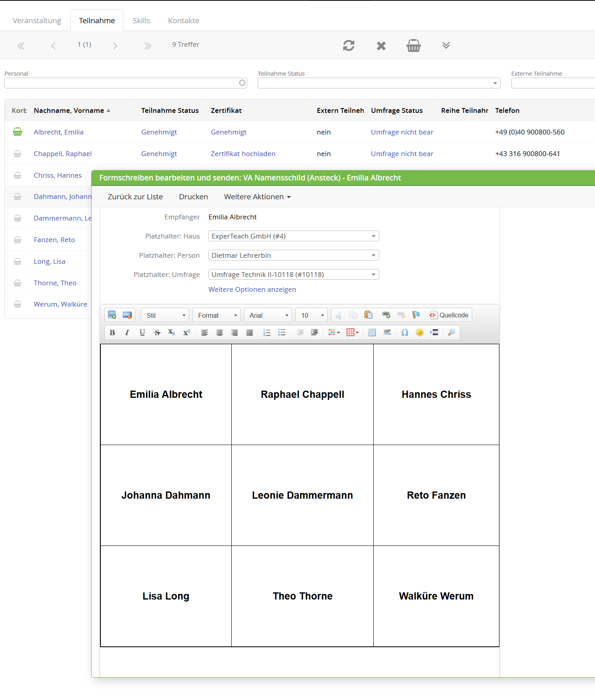The width and height of the screenshot is (595, 700).
Task: Click the Bold formatting icon
Action: [x=112, y=332]
